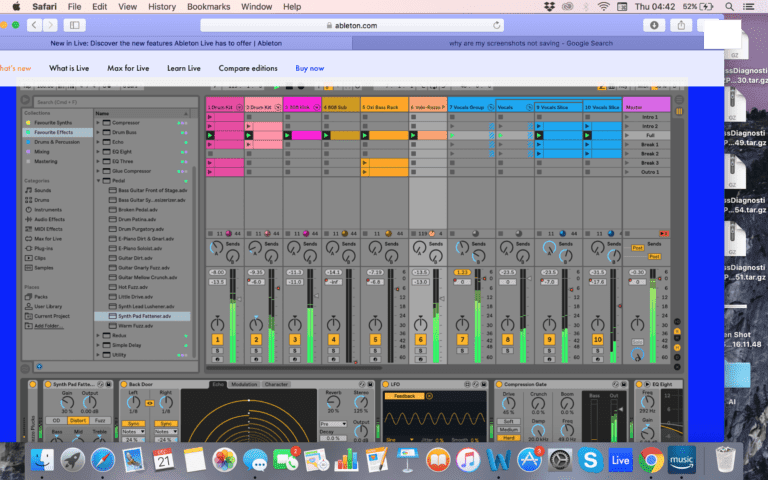Select the Hard compression button
Viewport: 768px width, 480px height.
pyautogui.click(x=508, y=438)
